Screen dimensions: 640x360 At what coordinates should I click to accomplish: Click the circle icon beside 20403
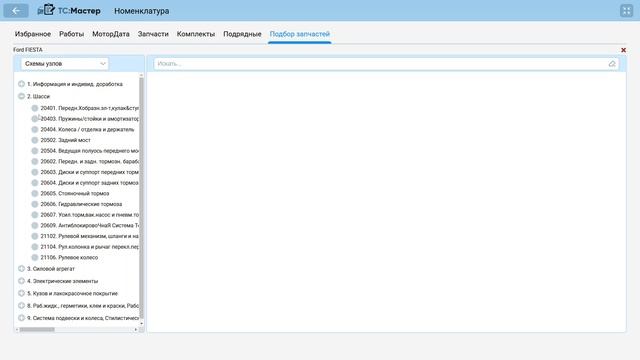click(35, 119)
